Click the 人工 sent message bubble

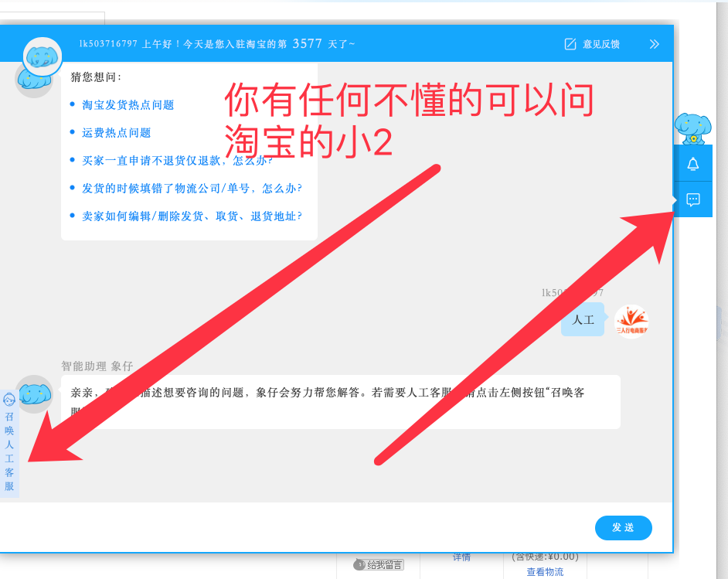pyautogui.click(x=583, y=319)
